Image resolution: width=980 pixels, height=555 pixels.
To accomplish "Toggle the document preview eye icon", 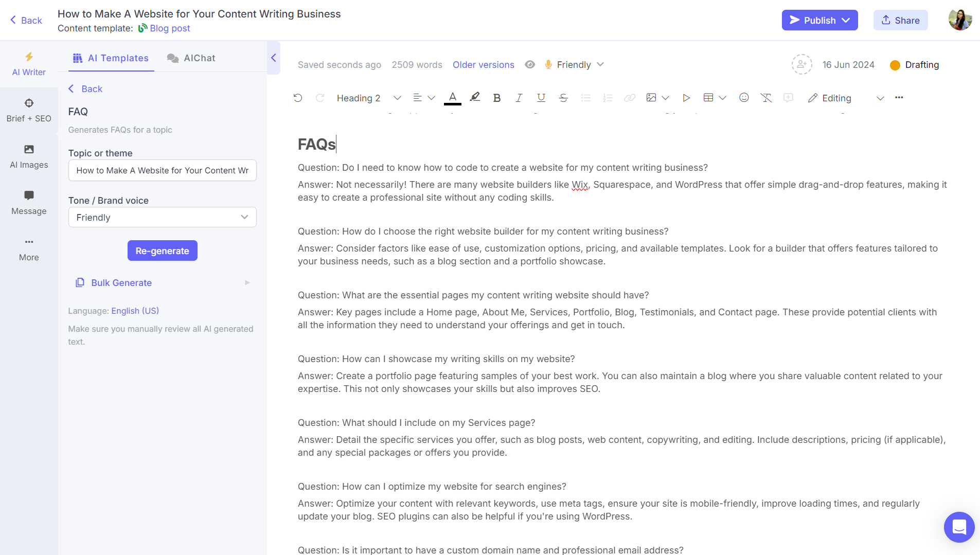I will [x=530, y=64].
